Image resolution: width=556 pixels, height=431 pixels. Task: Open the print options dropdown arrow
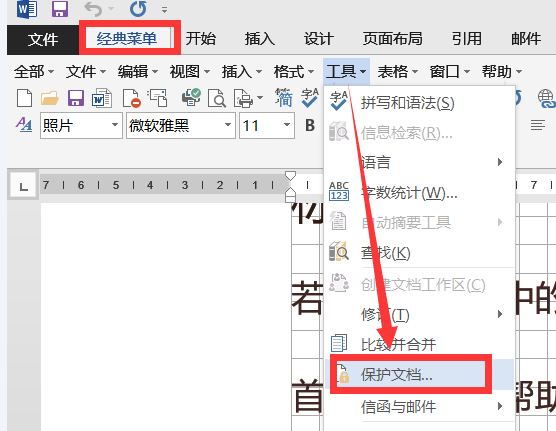click(260, 98)
